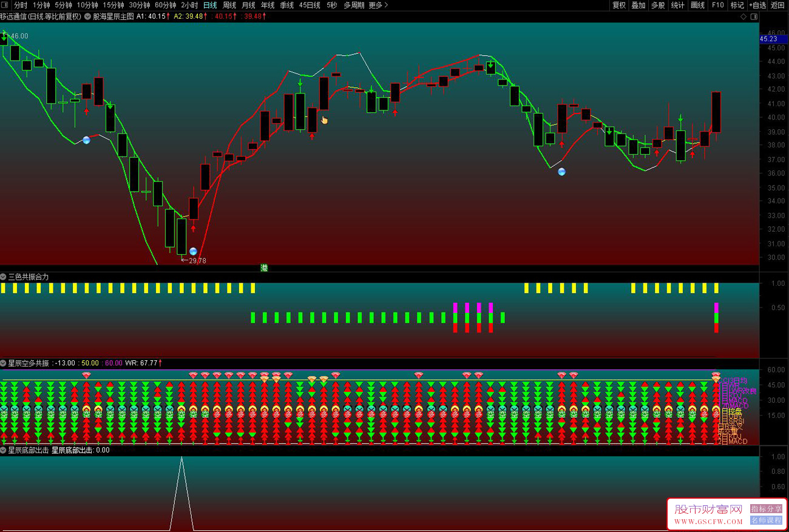Click the 标记 mark button
The image size is (789, 532).
[737, 5]
